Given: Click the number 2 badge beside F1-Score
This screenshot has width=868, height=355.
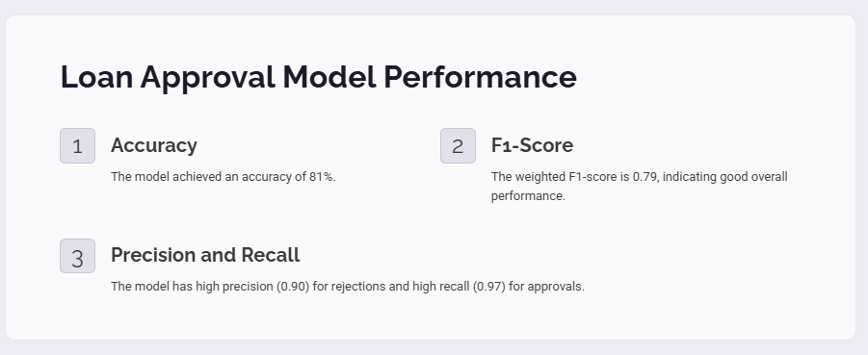Looking at the screenshot, I should point(458,146).
